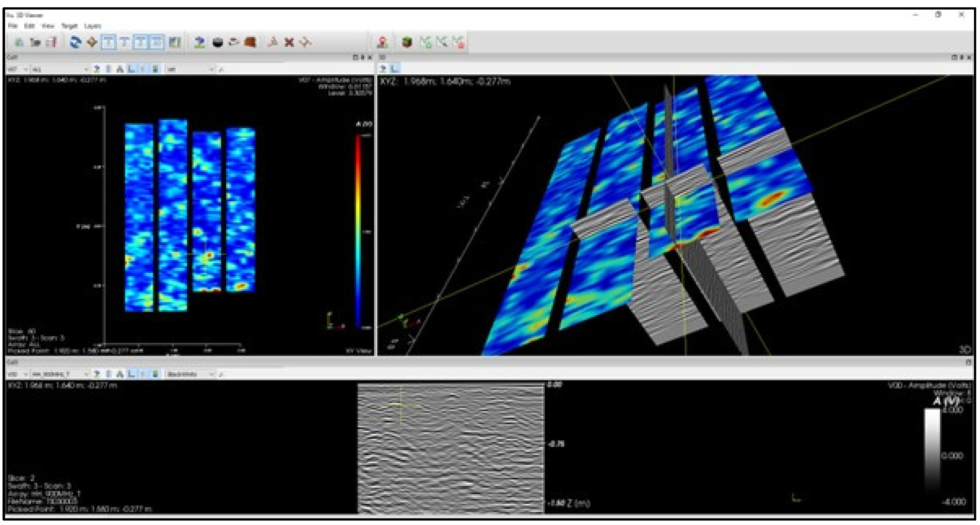Viewport: 980px width, 525px height.
Task: Float the top-left Cut panel via its undock button
Action: 355,57
